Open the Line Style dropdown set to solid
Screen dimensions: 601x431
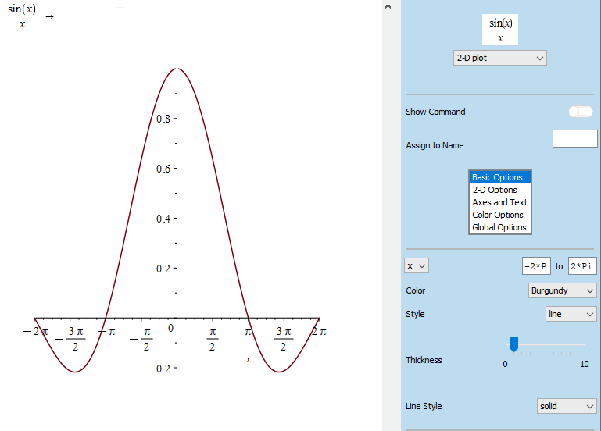[x=567, y=406]
